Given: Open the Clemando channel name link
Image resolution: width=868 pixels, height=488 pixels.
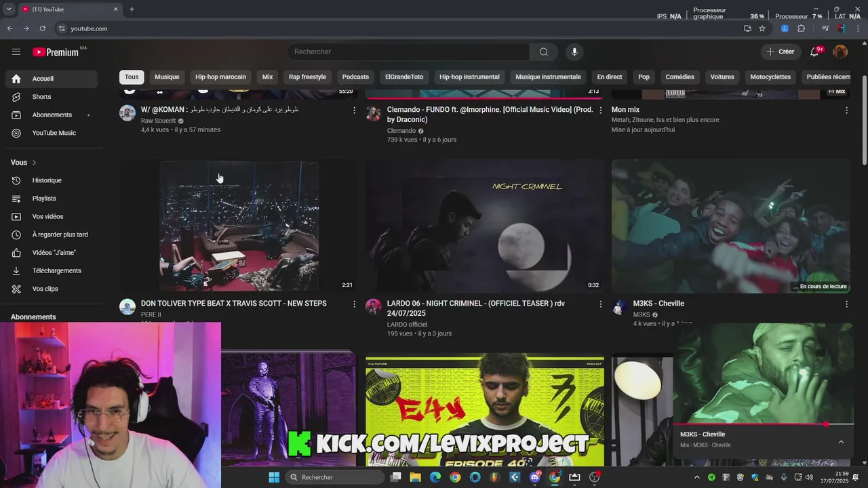Looking at the screenshot, I should [x=401, y=131].
